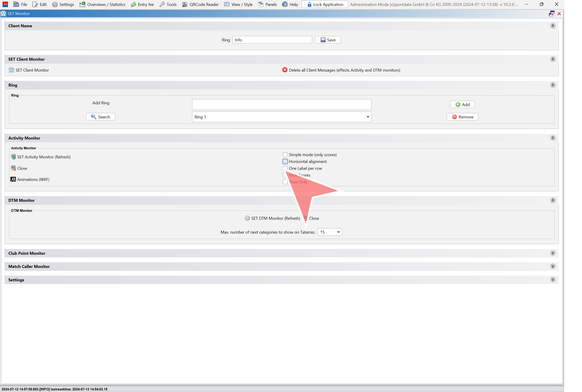Collapse the Client Name section
582x392 pixels.
pos(553,26)
